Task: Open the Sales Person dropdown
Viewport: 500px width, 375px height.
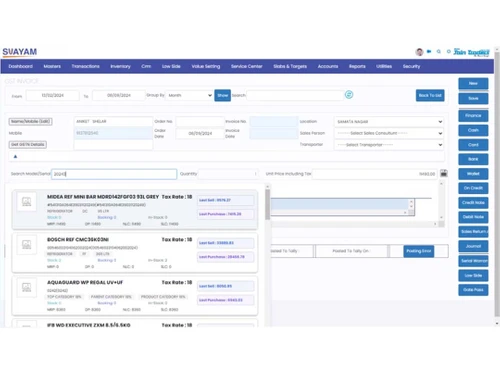Action: [x=389, y=133]
